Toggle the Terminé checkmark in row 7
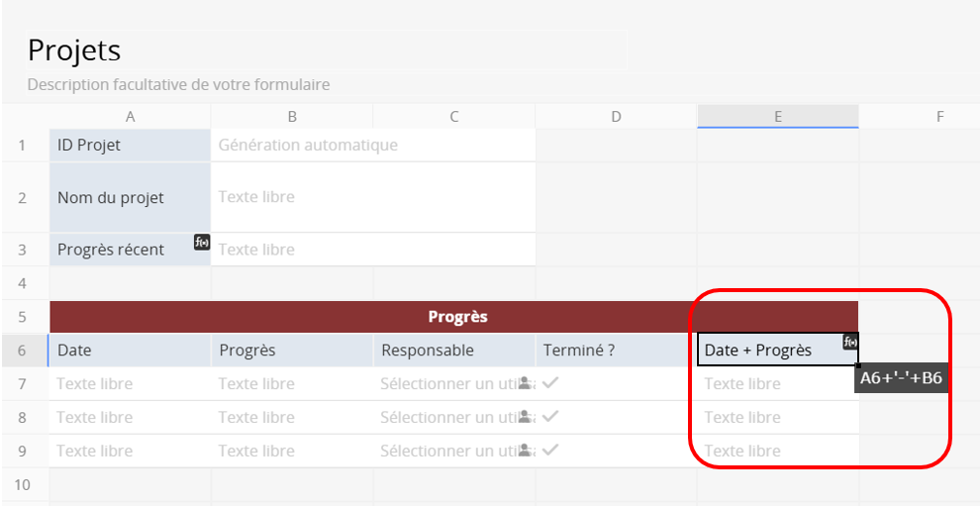Screen dimensions: 980x506 pyautogui.click(x=550, y=383)
